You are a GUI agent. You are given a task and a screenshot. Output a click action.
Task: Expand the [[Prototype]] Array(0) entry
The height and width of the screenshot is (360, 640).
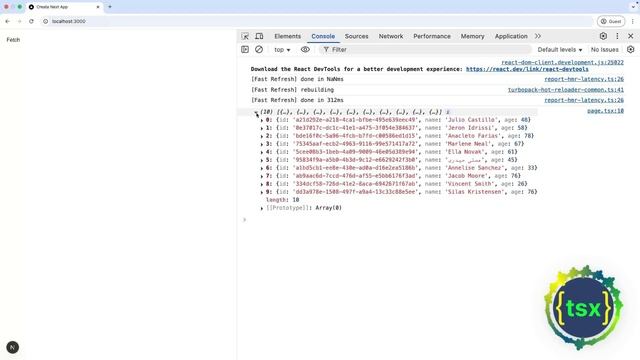(262, 208)
